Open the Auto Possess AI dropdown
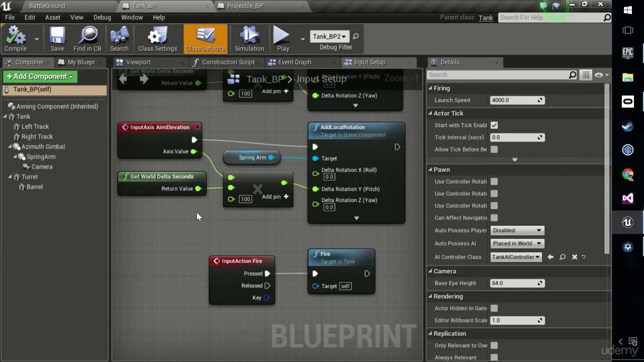Viewport: 644px width, 362px height. click(517, 243)
